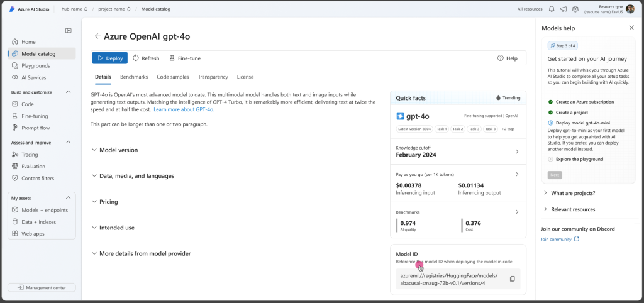
Task: Collapse the My assets section
Action: pos(68,198)
